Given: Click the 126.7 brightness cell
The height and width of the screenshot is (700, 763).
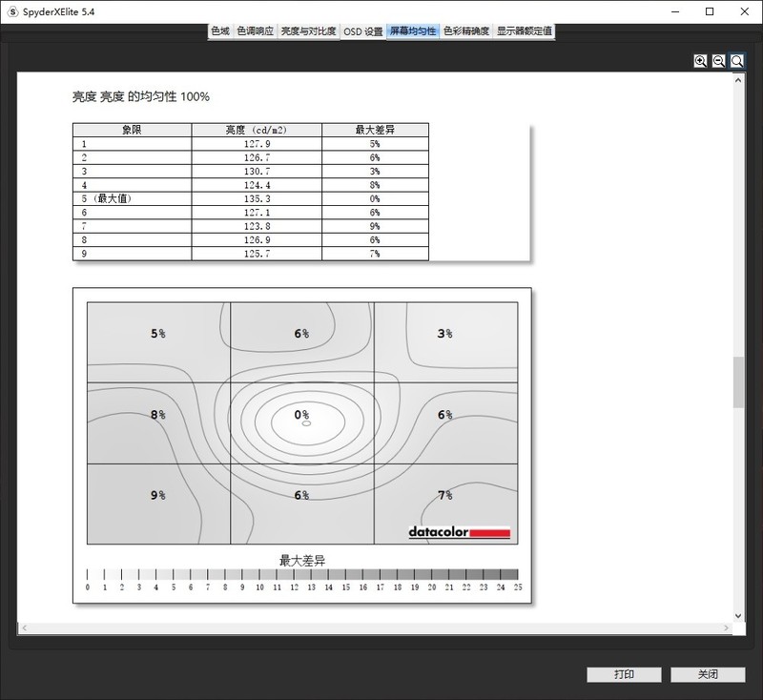Looking at the screenshot, I should pos(257,157).
